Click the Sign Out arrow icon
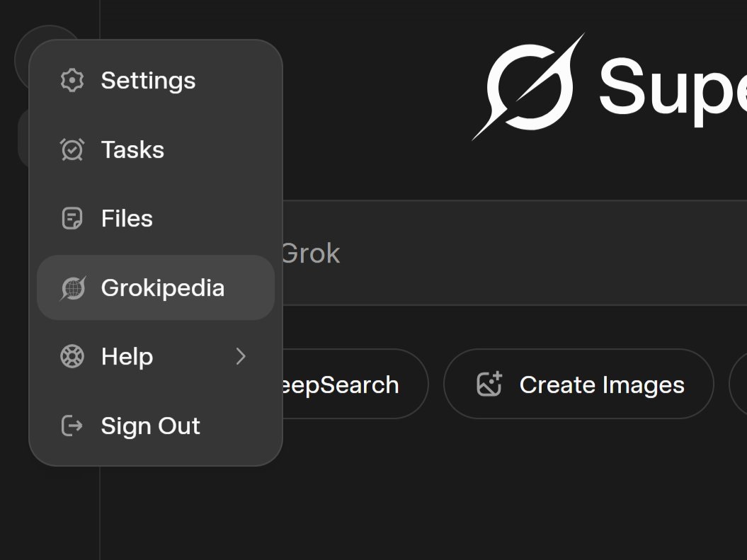 (x=72, y=425)
